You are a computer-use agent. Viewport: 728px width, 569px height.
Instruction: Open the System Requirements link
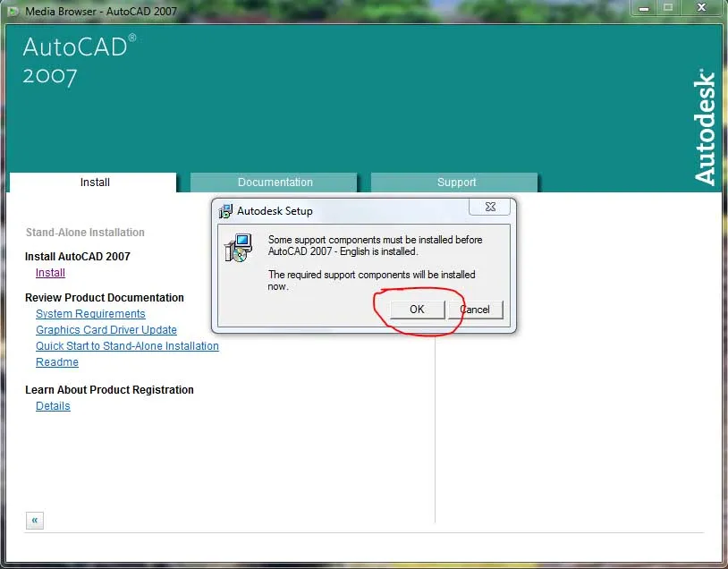click(90, 313)
